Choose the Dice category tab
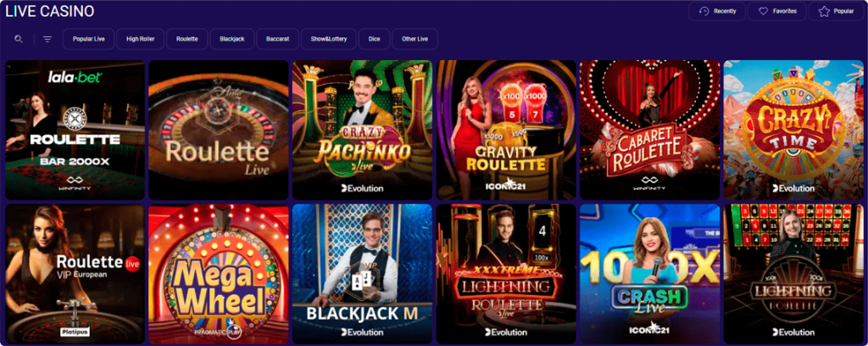This screenshot has width=868, height=346. coord(374,39)
